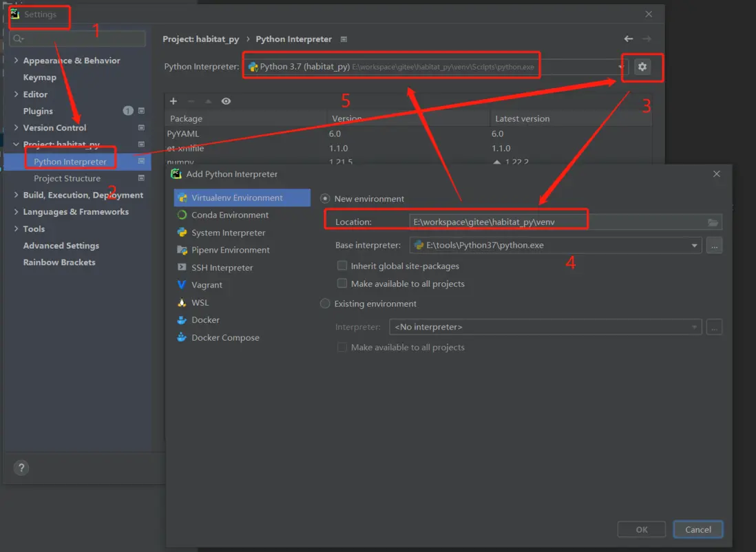Choose New environment radio button

(325, 199)
